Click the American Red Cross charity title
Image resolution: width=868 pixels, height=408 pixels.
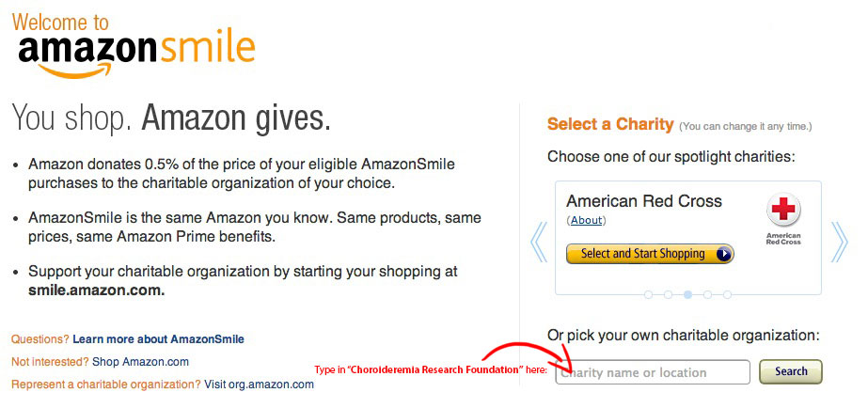[644, 200]
